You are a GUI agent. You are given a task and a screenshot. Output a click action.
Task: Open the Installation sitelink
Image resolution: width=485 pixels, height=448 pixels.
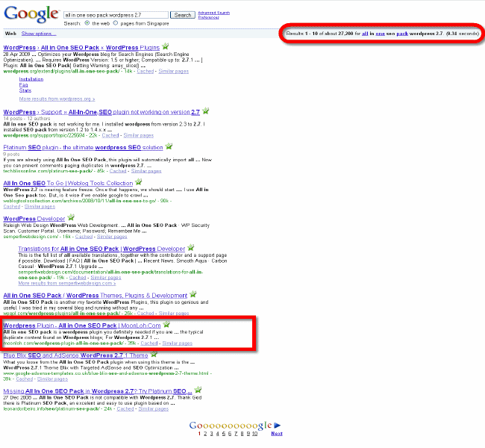(x=31, y=79)
